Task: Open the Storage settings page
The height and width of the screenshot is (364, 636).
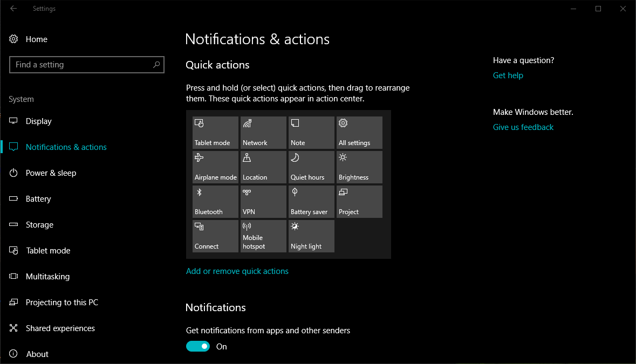Action: pyautogui.click(x=39, y=225)
